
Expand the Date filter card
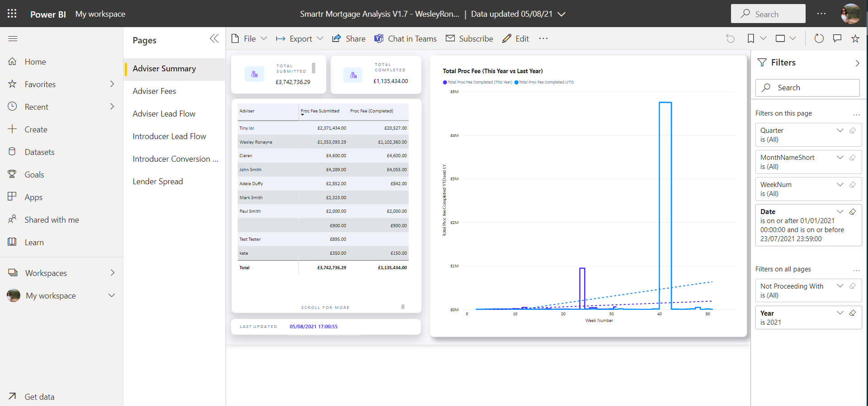(840, 212)
